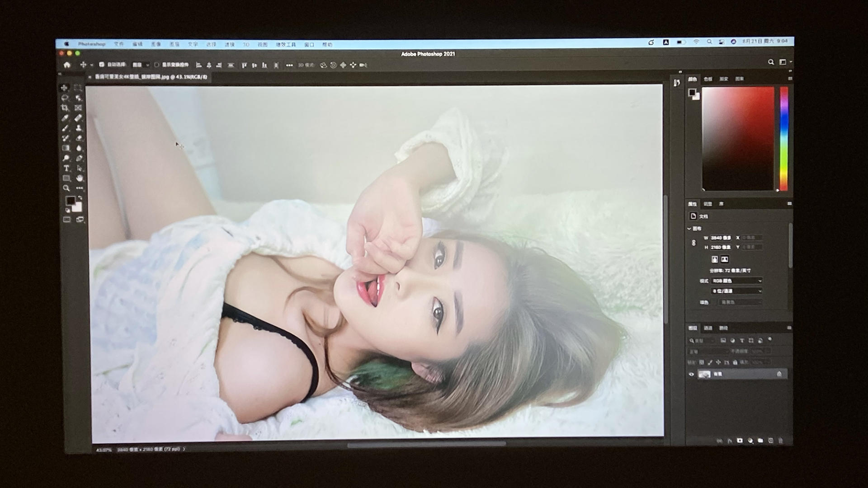Image resolution: width=868 pixels, height=488 pixels.
Task: Open the Filter menu in menu bar
Action: pos(230,44)
